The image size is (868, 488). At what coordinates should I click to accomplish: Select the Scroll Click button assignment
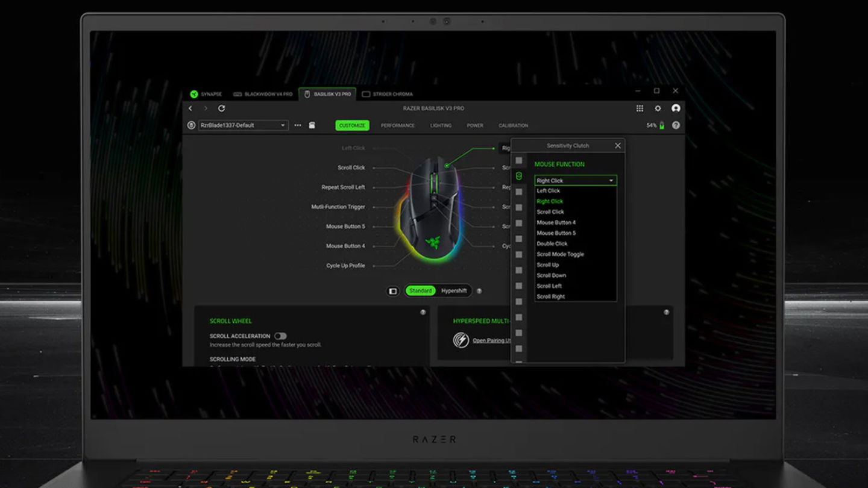tap(351, 167)
